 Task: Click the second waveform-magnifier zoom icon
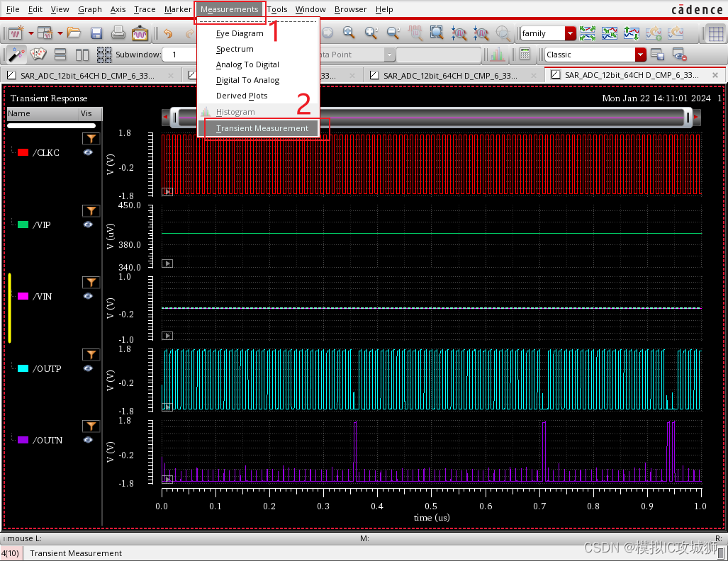click(481, 33)
